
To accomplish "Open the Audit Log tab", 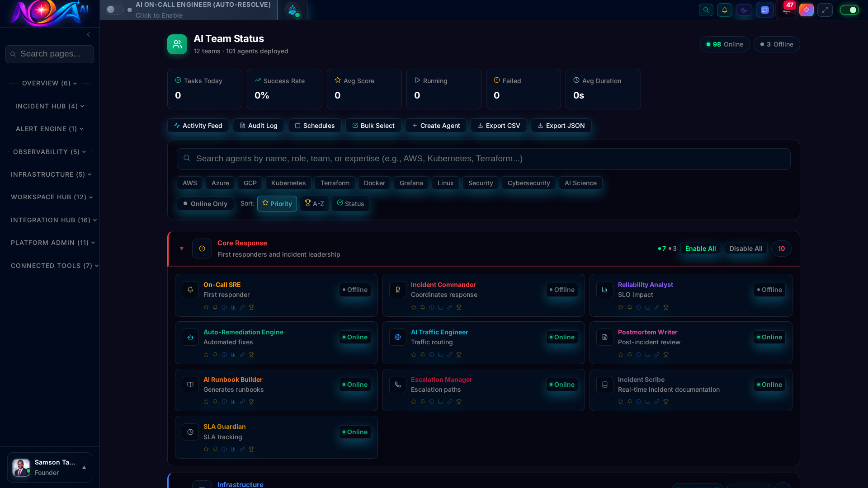I will 258,126.
